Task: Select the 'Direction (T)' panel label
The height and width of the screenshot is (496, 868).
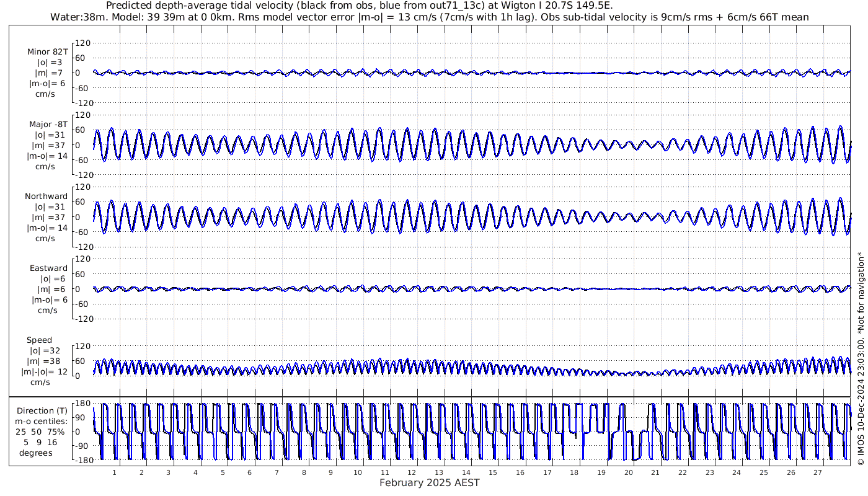Action: 42,410
